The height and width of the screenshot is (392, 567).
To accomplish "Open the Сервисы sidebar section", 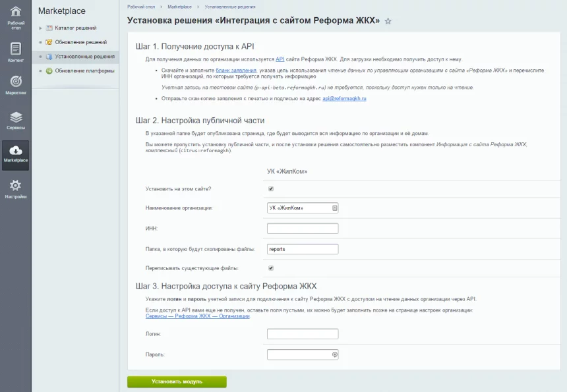I will point(16,120).
